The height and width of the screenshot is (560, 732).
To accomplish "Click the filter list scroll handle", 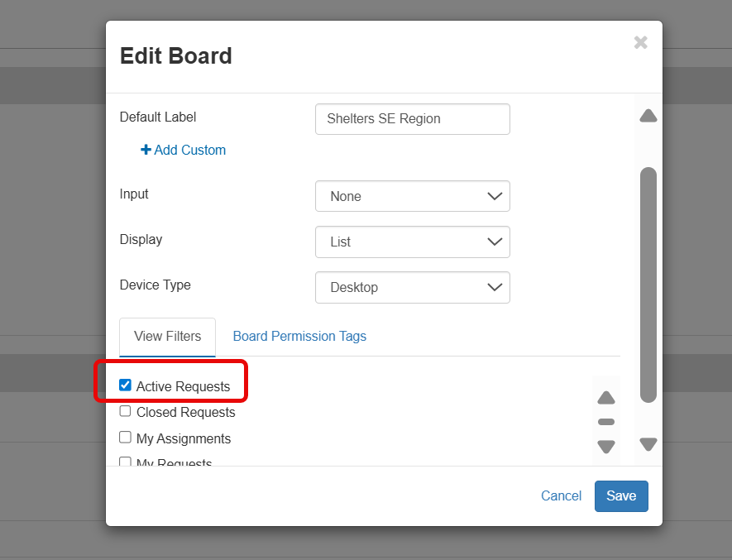I will pyautogui.click(x=606, y=422).
